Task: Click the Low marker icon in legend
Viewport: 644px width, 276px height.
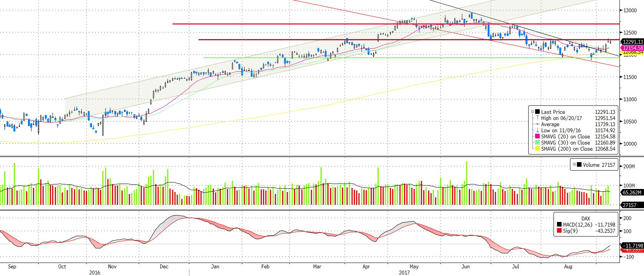Action: tap(537, 130)
